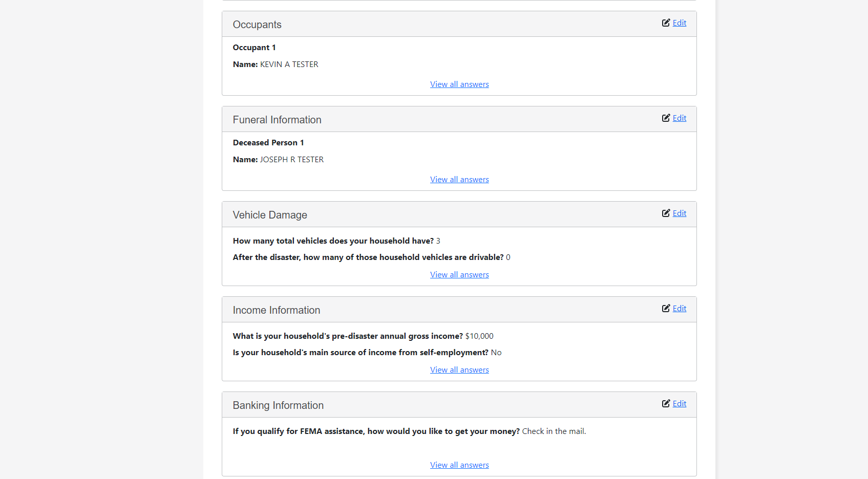The image size is (868, 479).
Task: Click the pencil edit icon for Occupants
Action: 666,23
